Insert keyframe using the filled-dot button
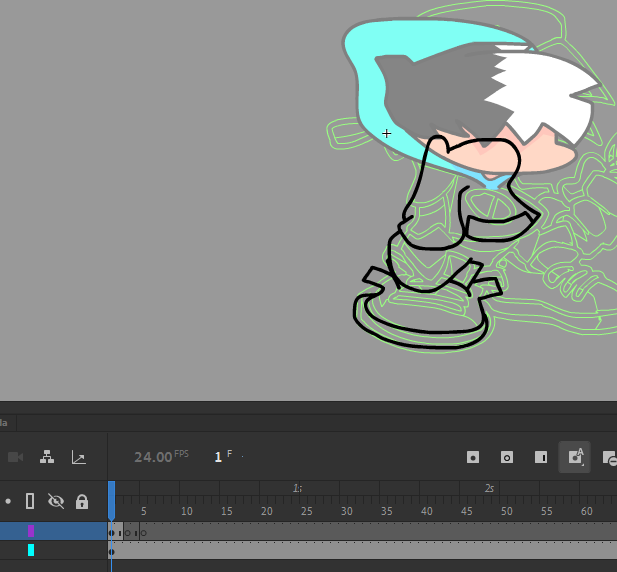This screenshot has width=617, height=572. tap(473, 458)
